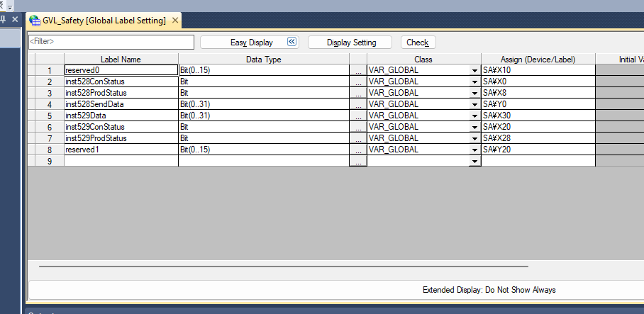Open Class dropdown for inst529ConStatus row
The height and width of the screenshot is (314, 644).
(475, 127)
